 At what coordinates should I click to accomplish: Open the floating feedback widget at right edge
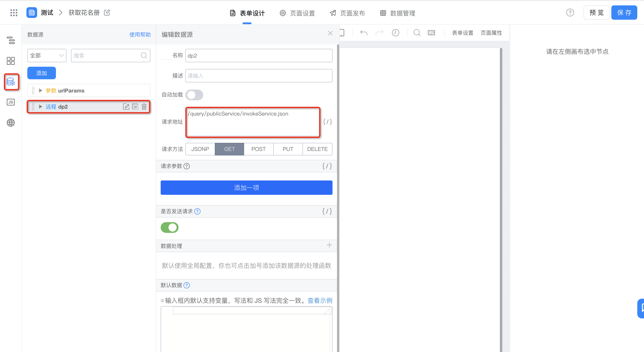(x=641, y=309)
